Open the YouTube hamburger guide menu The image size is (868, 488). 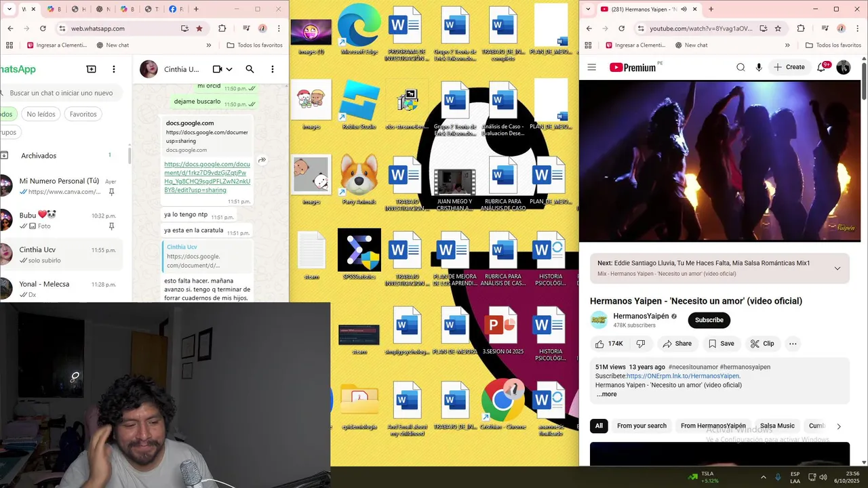pos(591,67)
